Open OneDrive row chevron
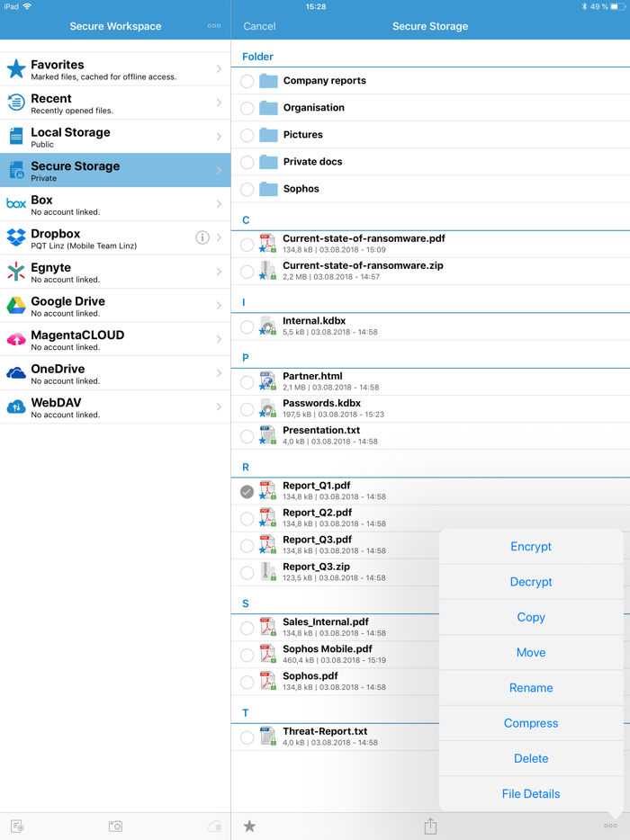Image resolution: width=630 pixels, height=840 pixels. click(219, 373)
